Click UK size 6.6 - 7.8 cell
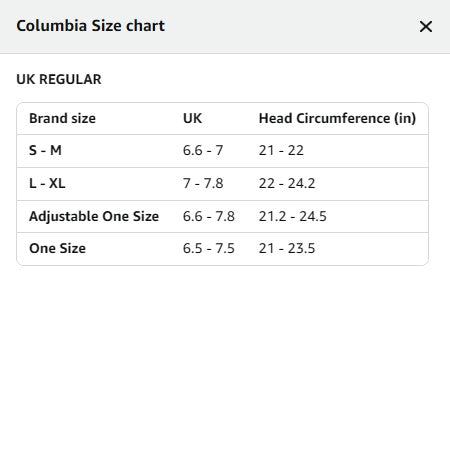This screenshot has height=467, width=450. point(209,216)
